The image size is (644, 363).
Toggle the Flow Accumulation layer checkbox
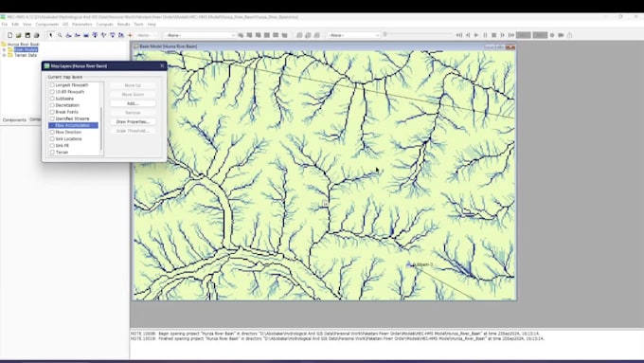[52, 125]
